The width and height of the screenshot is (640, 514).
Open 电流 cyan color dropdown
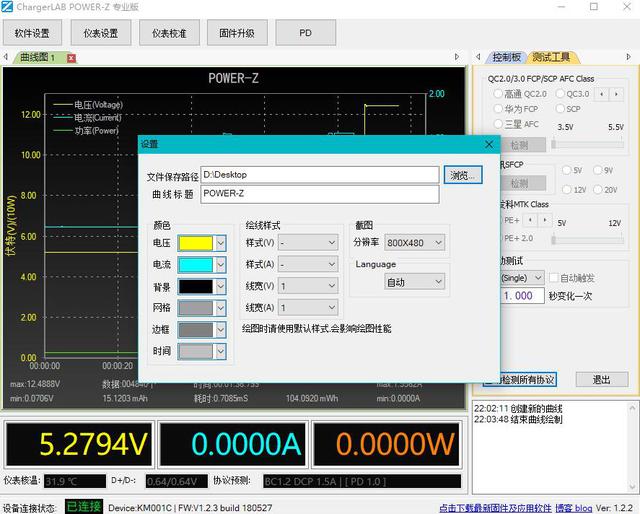click(x=220, y=265)
